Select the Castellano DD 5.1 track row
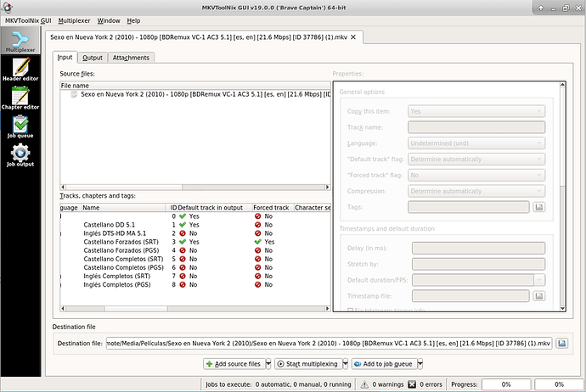 (x=195, y=225)
